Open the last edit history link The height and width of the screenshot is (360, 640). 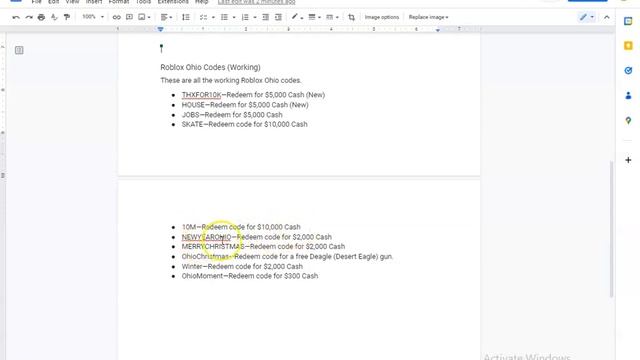[x=256, y=2]
